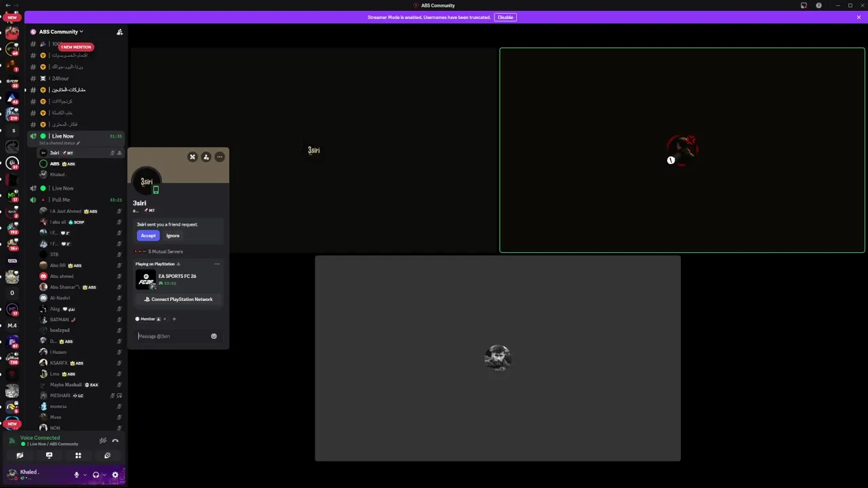The width and height of the screenshot is (868, 488).
Task: Open server with 219 badge
Action: coord(12,113)
